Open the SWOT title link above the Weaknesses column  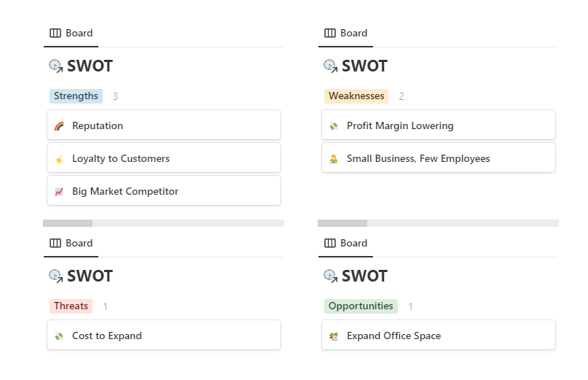pyautogui.click(x=364, y=66)
